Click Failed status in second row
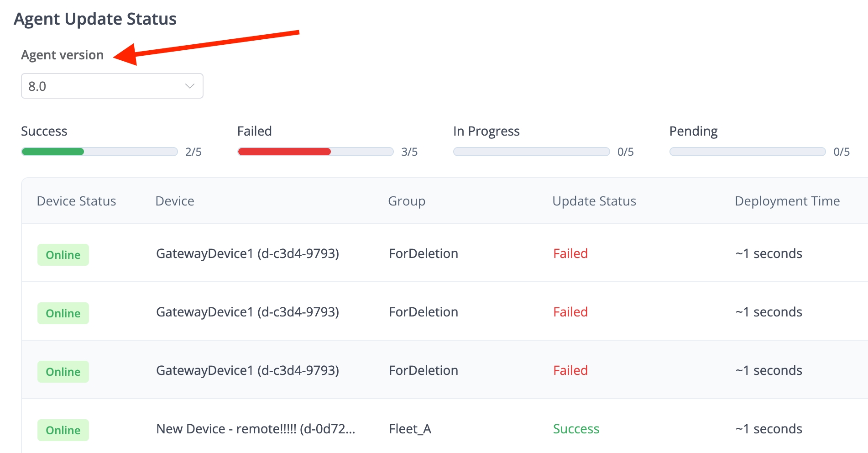 pos(570,312)
